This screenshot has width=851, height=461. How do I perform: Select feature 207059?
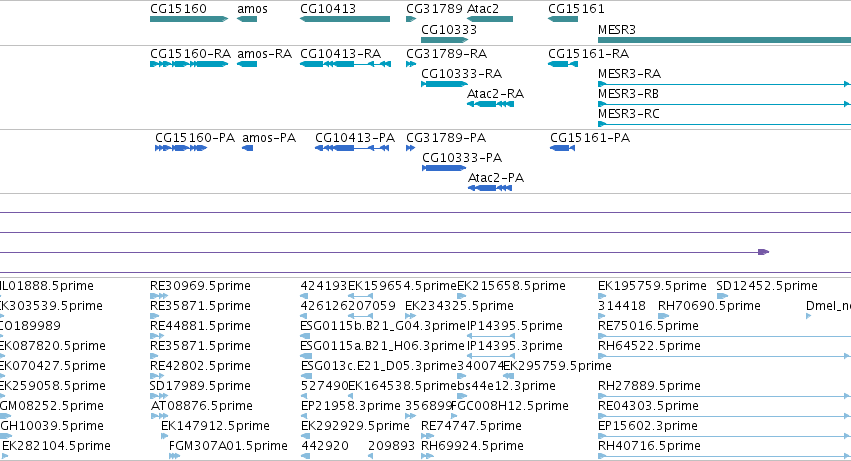coord(372,306)
